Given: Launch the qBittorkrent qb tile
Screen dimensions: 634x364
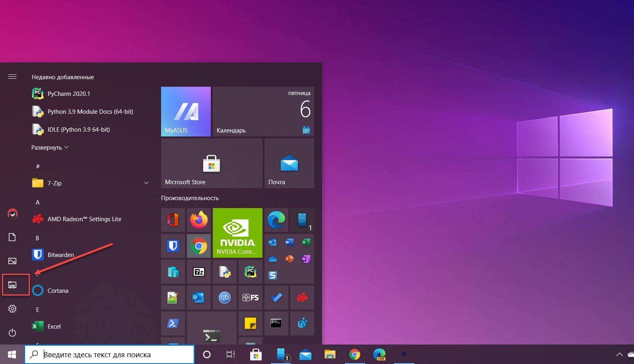Looking at the screenshot, I should click(225, 298).
